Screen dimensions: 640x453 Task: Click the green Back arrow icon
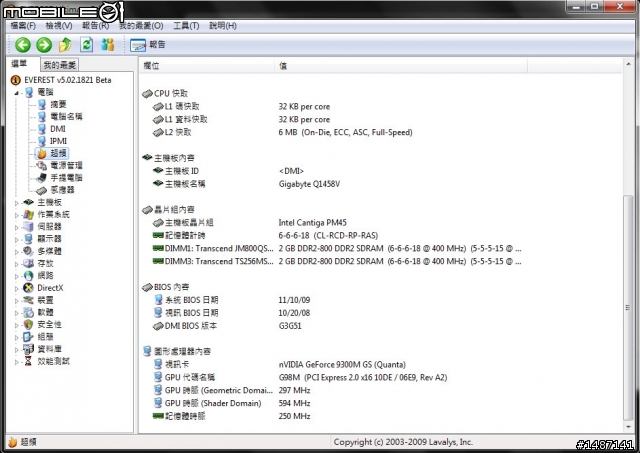23,45
